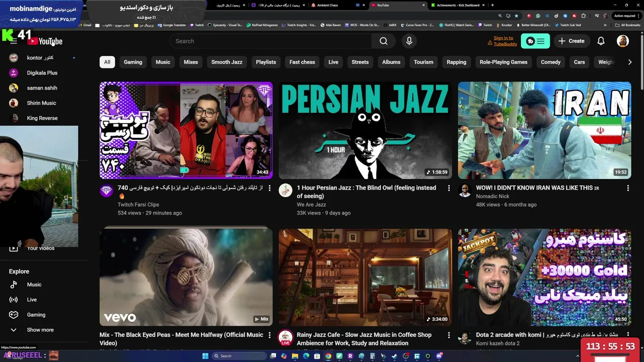Open the All Bookmarks folder
The width and height of the screenshot is (644, 362).
[627, 25]
